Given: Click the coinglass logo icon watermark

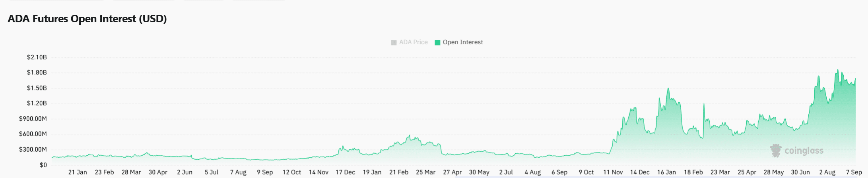Looking at the screenshot, I should coord(776,151).
